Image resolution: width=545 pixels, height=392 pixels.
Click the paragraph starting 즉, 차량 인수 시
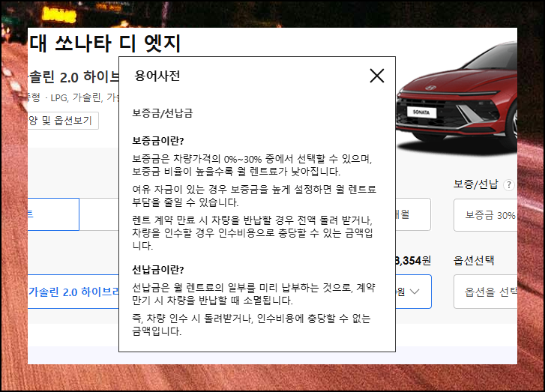(x=251, y=325)
